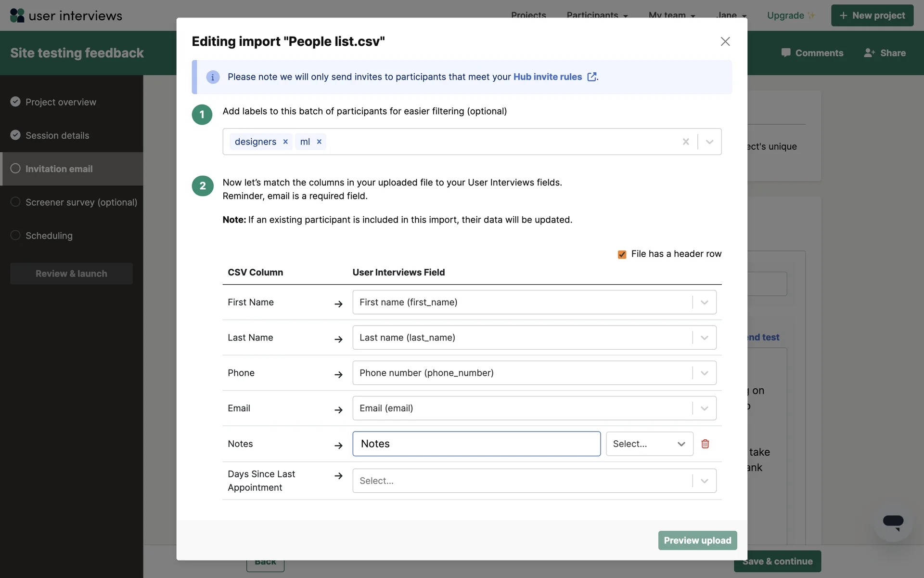Go to Screener survey (optional) step

(x=81, y=202)
